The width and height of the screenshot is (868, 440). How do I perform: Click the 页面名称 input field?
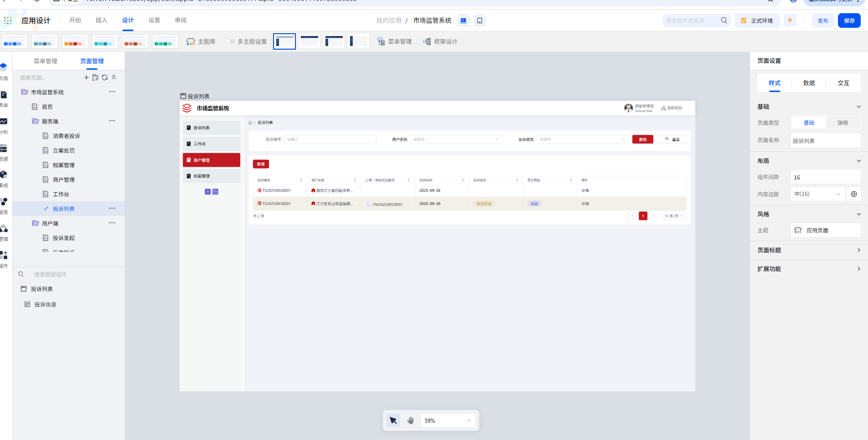point(825,141)
